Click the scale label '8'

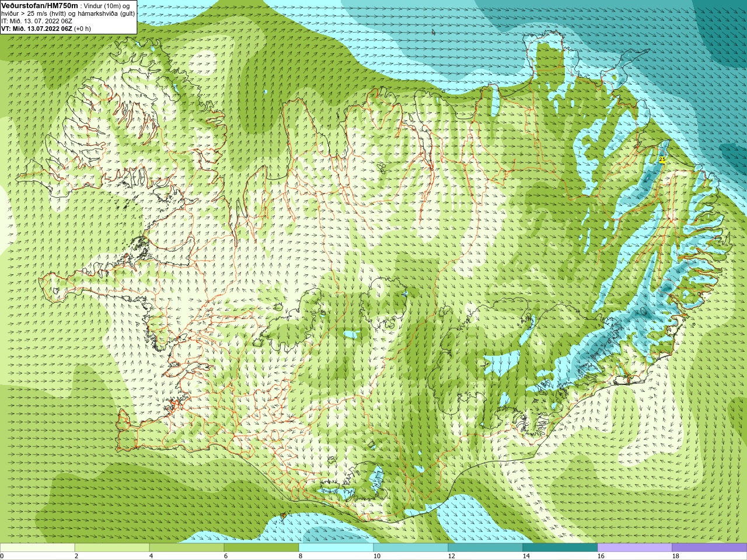tap(301, 556)
